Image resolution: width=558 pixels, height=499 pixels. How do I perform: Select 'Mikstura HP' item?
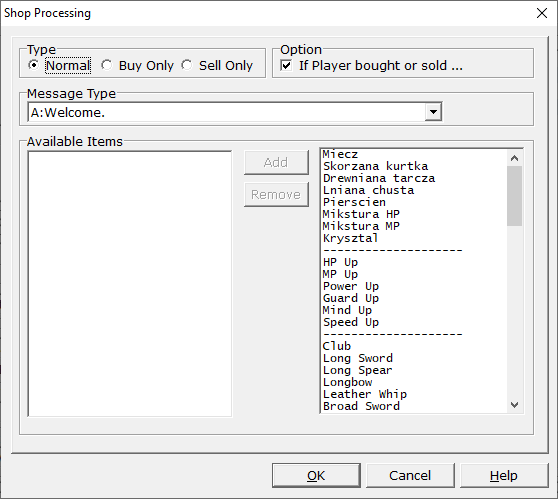pyautogui.click(x=414, y=214)
